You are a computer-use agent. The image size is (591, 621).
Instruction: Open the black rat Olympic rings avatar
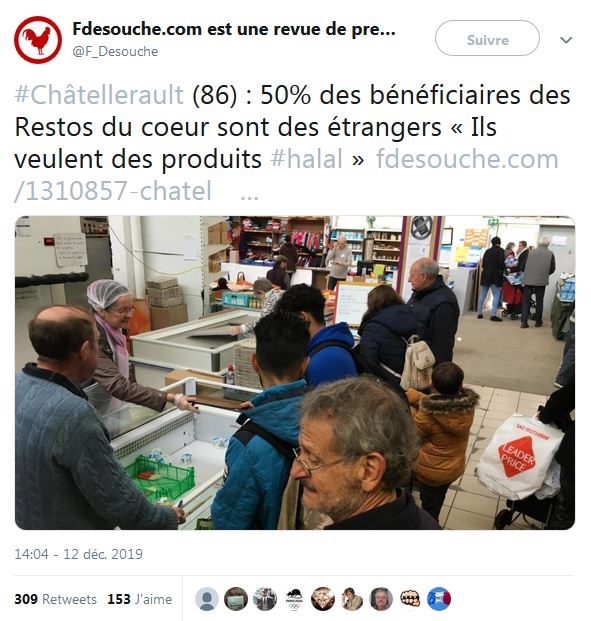(x=294, y=599)
